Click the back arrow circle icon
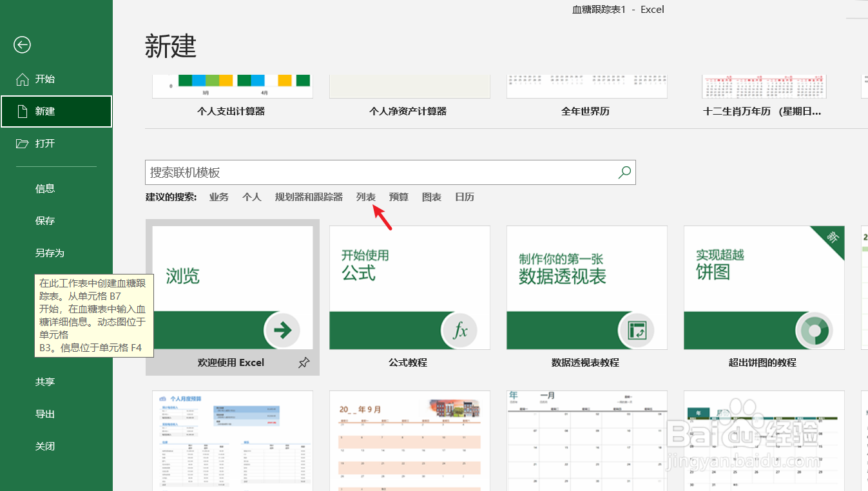Viewport: 868px width, 491px height. coord(23,44)
